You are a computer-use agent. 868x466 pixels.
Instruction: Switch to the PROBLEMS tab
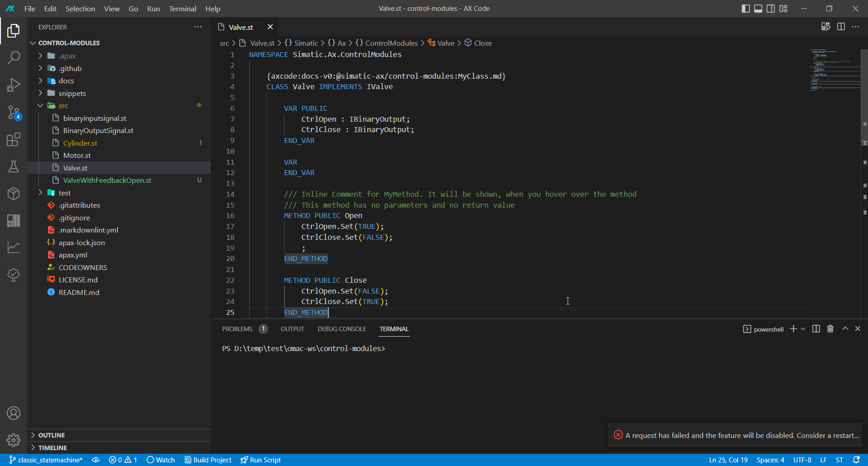(237, 329)
